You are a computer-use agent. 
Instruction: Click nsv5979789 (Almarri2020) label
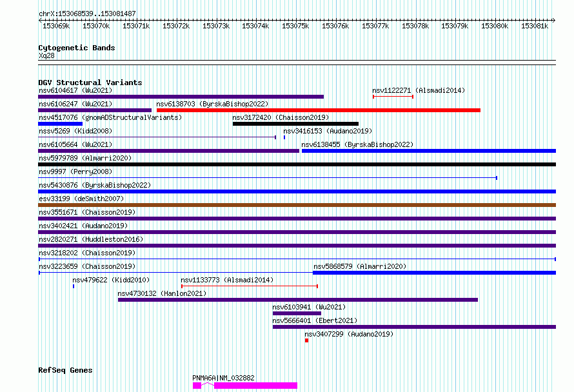[85, 158]
